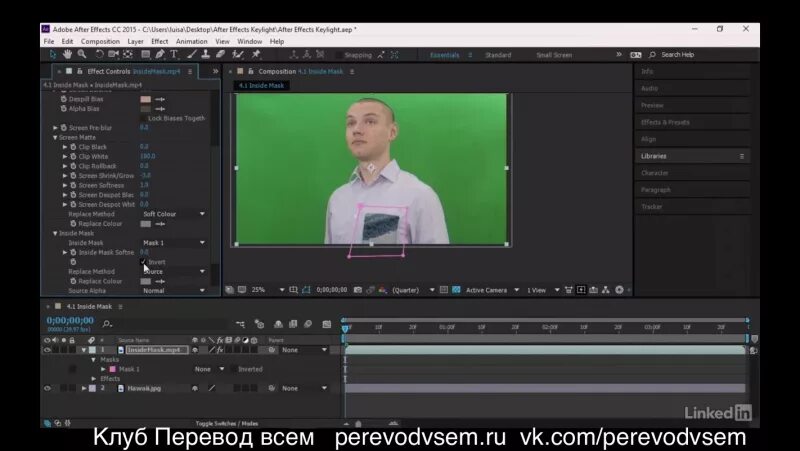The image size is (800, 451).
Task: Open the first Replace Method Soft Colour dropdown
Action: click(173, 214)
